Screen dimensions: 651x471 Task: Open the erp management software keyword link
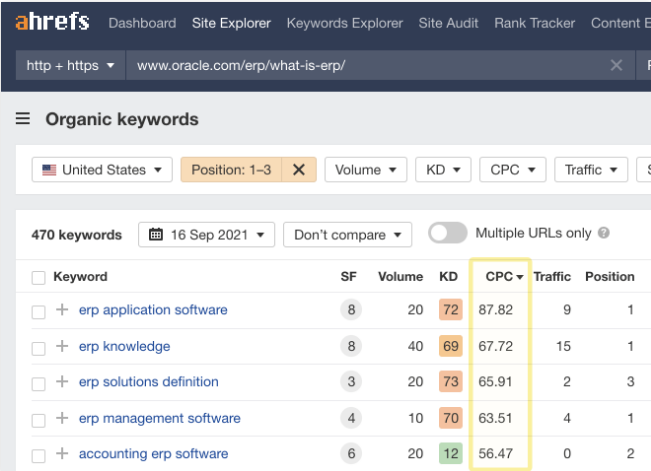[160, 418]
